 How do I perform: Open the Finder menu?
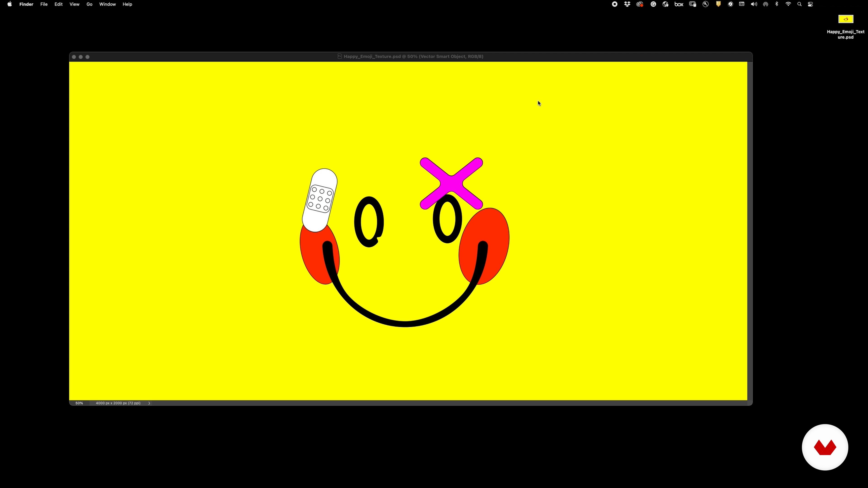[x=26, y=4]
